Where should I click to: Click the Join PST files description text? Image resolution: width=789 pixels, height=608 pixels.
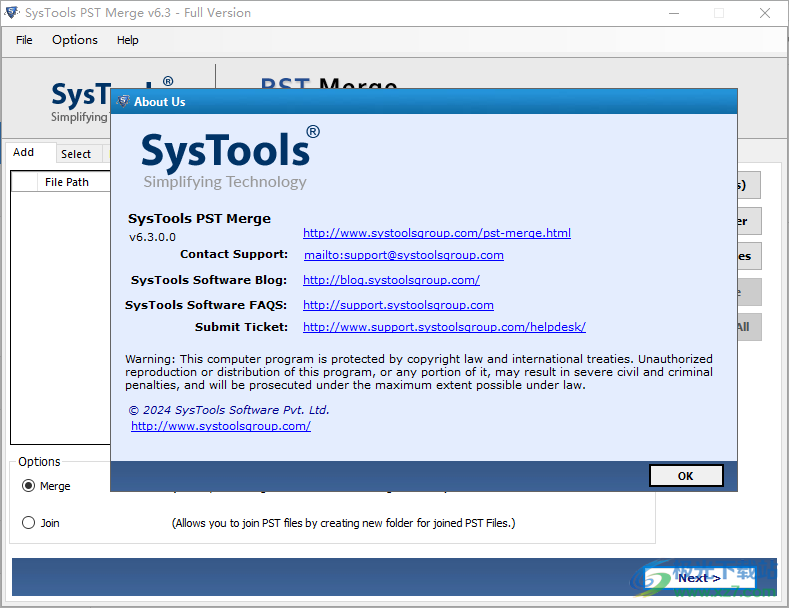(344, 523)
